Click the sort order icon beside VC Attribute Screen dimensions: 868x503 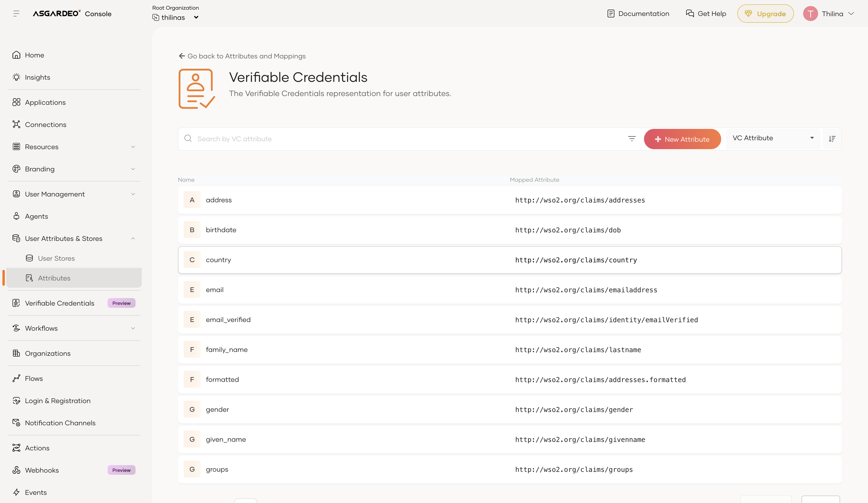tap(832, 139)
